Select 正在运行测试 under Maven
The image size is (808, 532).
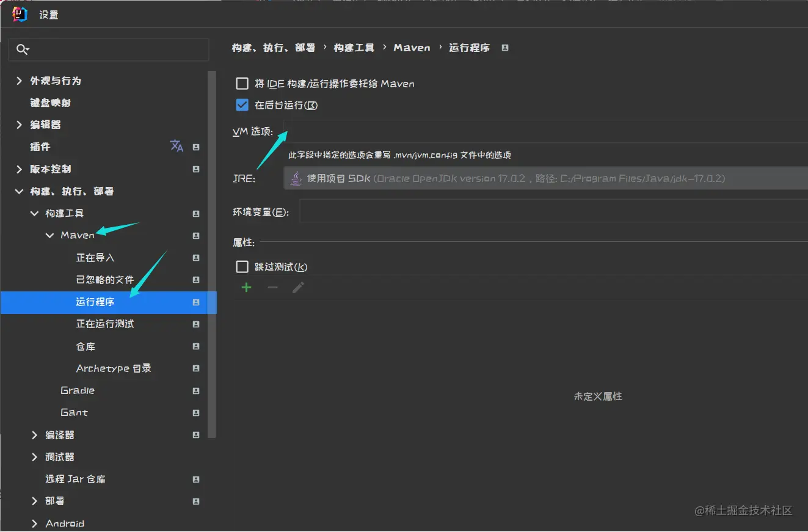105,324
